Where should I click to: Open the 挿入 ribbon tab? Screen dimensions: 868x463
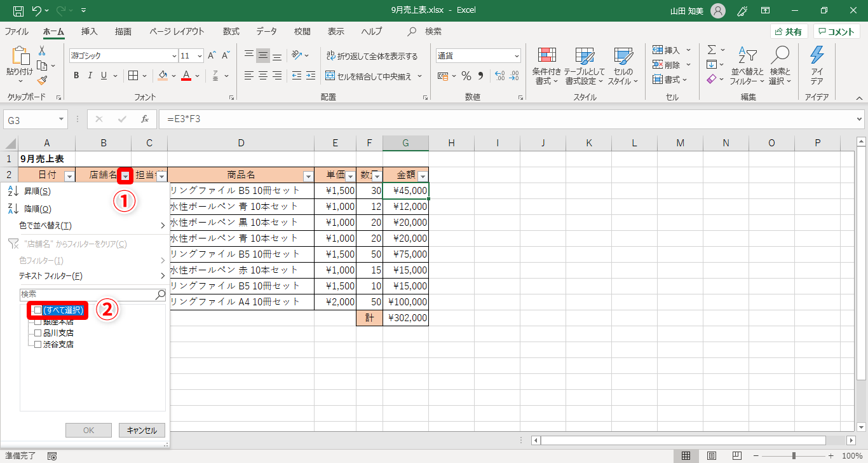point(90,31)
